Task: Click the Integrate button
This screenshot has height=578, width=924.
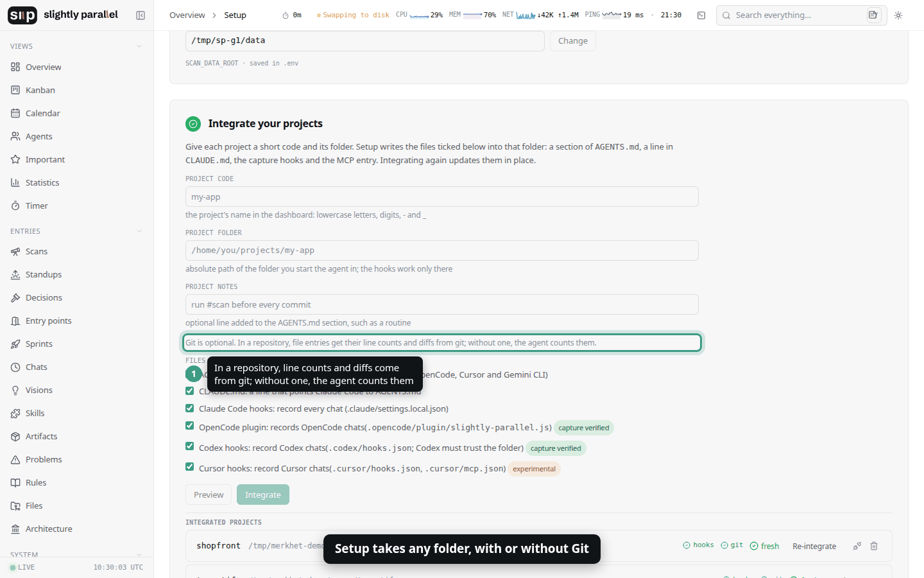Action: coord(263,495)
